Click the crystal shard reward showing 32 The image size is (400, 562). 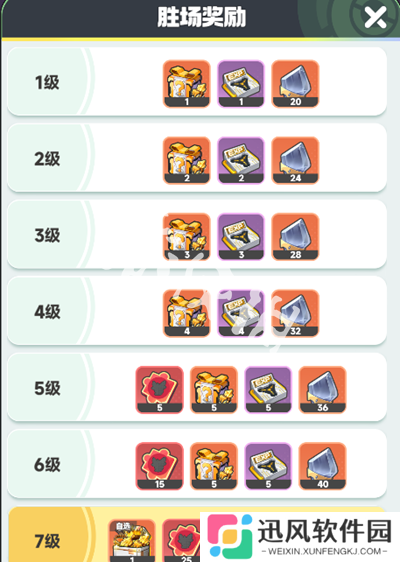295,313
